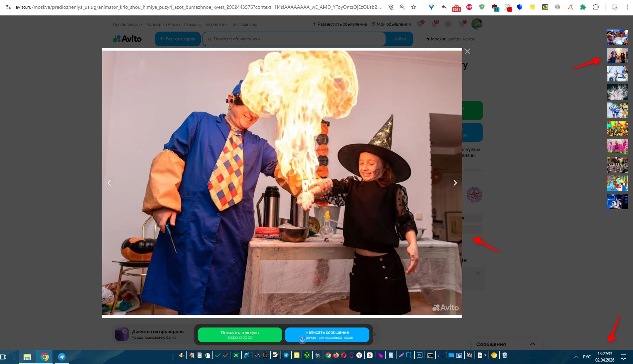Open the green shield AdGuard extension
The height and width of the screenshot is (364, 633).
tap(482, 7)
